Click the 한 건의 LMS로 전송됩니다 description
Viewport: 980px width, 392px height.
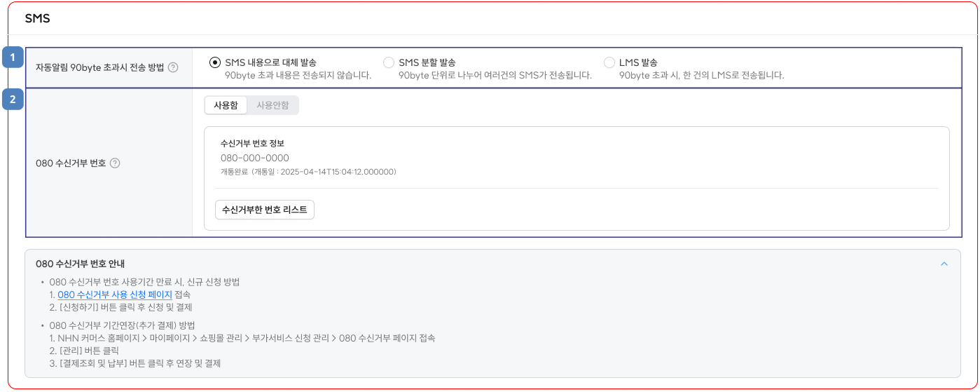point(701,75)
